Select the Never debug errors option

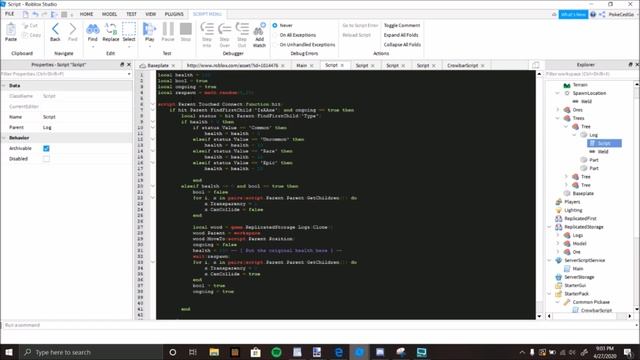click(x=275, y=25)
